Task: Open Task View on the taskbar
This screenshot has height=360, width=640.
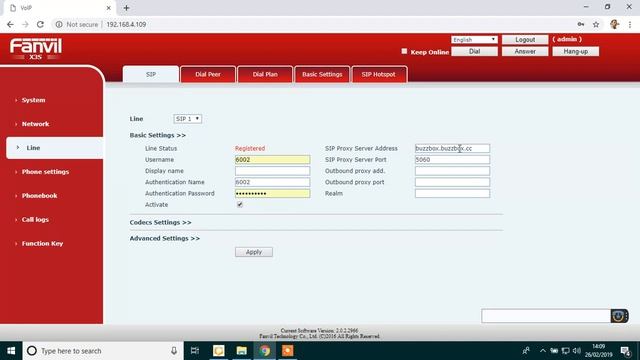Action: (x=195, y=351)
